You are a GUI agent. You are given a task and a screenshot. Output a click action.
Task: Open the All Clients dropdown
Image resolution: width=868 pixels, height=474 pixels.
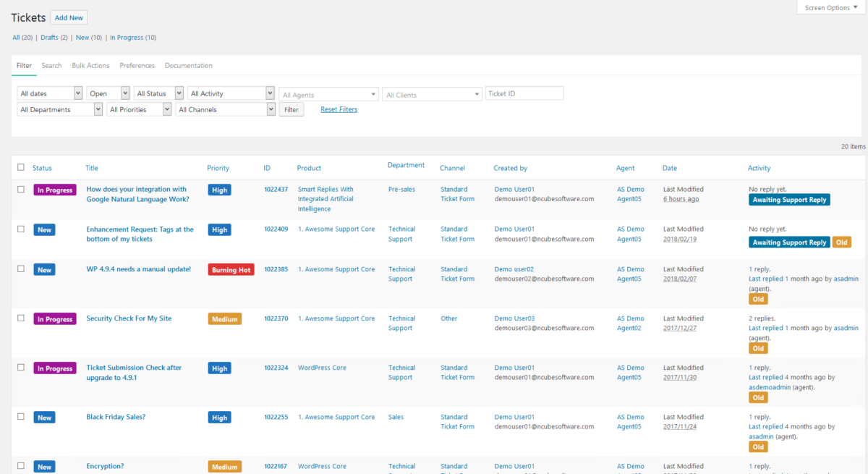[432, 93]
